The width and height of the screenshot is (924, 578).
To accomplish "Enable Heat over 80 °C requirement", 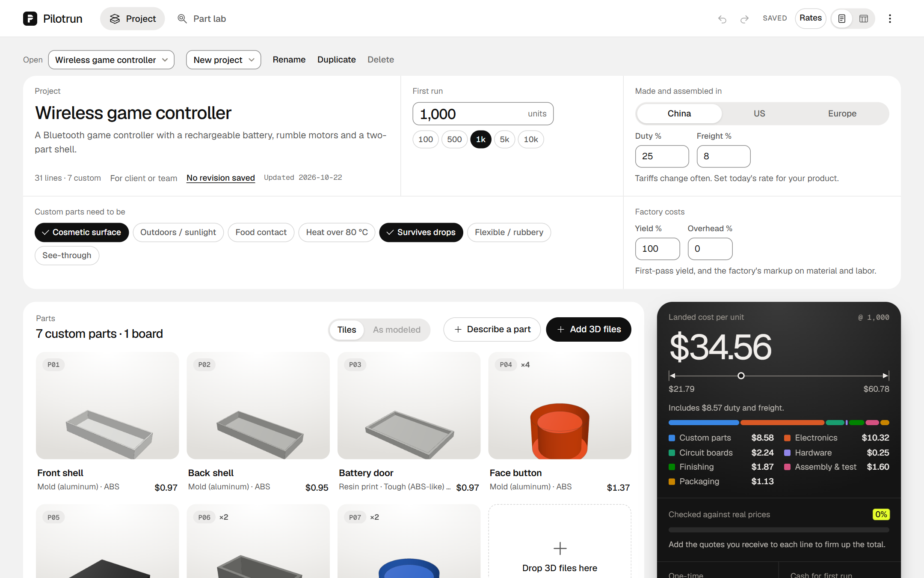I will point(337,232).
